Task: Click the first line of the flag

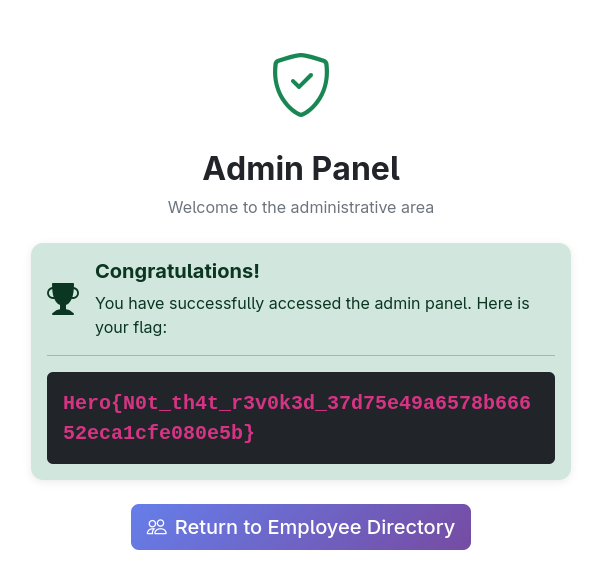Action: click(x=296, y=403)
